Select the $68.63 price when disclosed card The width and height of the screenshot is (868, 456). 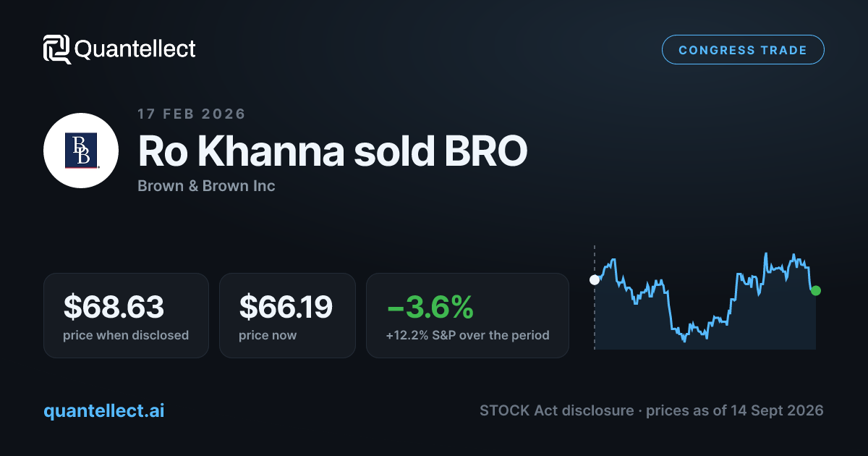(126, 316)
